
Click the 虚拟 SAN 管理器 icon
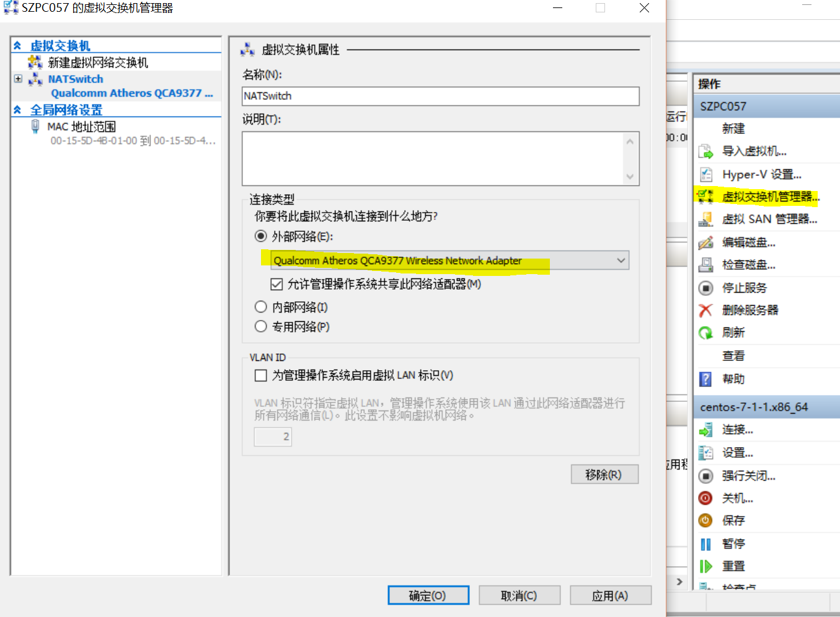click(x=705, y=219)
